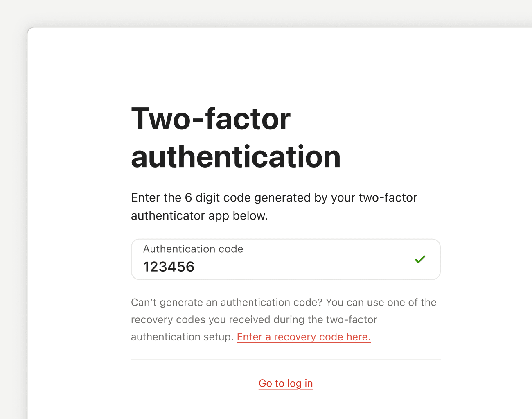The width and height of the screenshot is (532, 419).
Task: Click the instruction text above the code field
Action: [x=274, y=206]
